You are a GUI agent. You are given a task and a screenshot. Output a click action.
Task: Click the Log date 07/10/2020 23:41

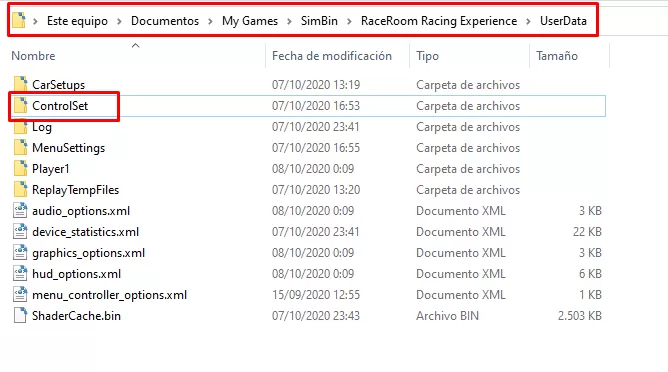click(316, 127)
